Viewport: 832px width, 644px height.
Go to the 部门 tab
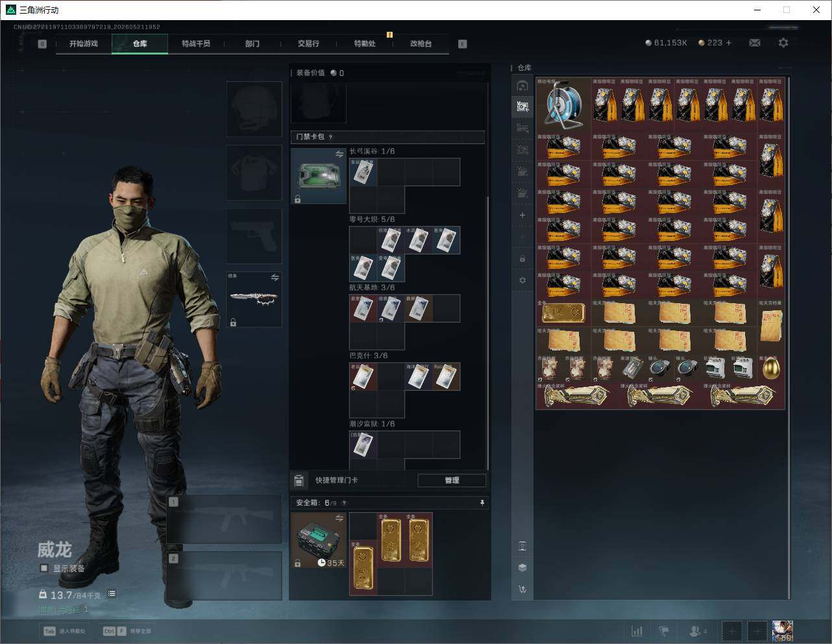click(x=252, y=43)
